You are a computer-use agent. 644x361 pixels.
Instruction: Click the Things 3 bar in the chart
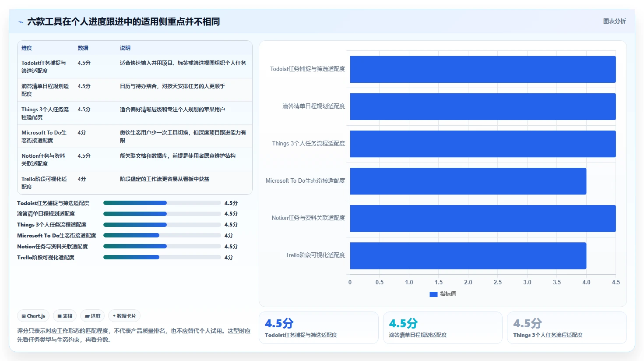pyautogui.click(x=483, y=144)
